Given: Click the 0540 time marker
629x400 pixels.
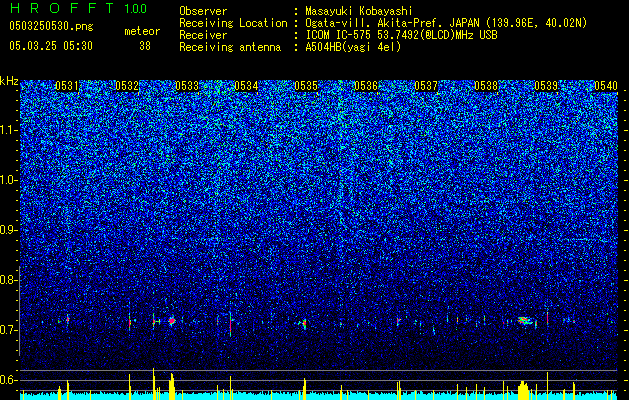Looking at the screenshot, I should (x=606, y=86).
